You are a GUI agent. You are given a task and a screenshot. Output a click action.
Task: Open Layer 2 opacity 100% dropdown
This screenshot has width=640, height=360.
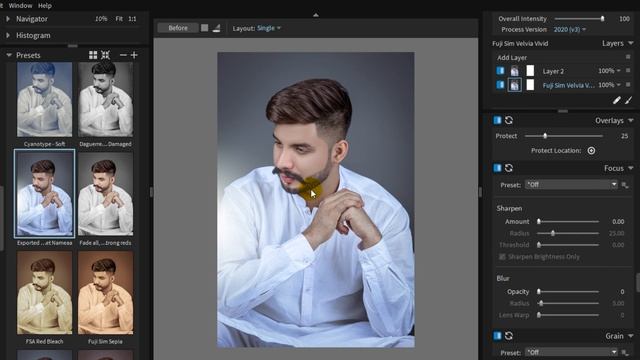[x=609, y=71]
